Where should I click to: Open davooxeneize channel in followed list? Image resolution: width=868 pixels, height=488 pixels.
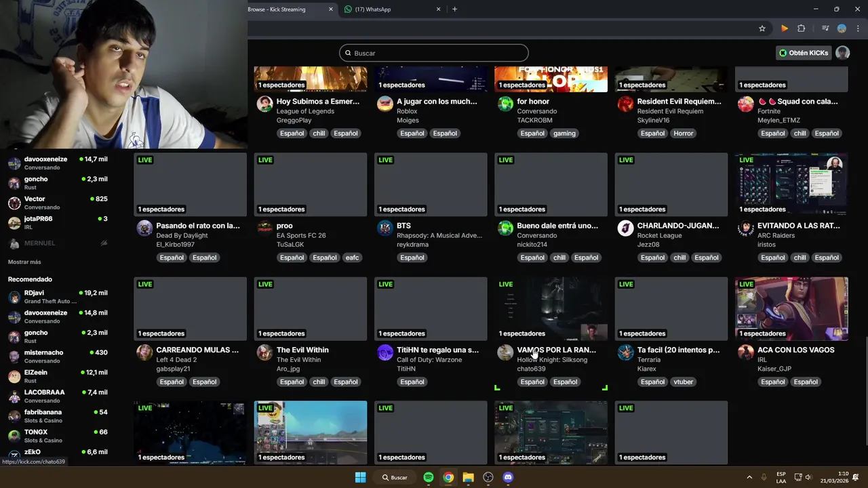tap(58, 163)
